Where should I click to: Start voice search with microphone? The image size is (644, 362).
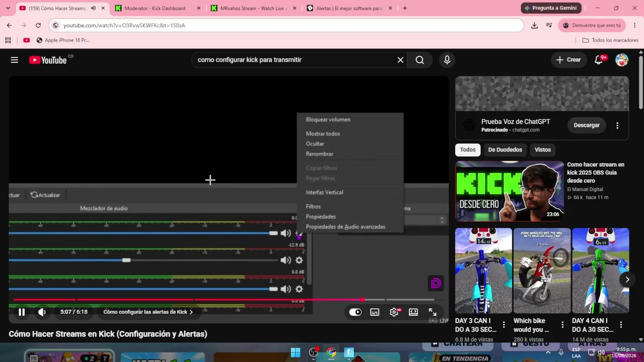click(x=447, y=60)
